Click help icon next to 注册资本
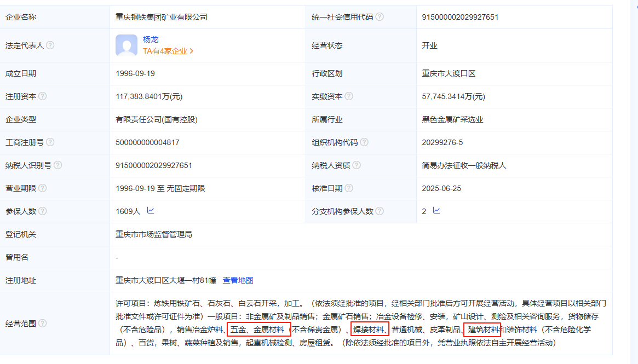 [x=42, y=96]
